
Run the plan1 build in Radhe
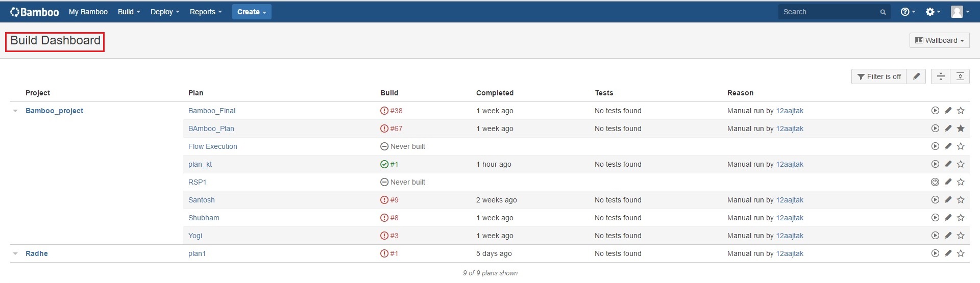pyautogui.click(x=935, y=253)
